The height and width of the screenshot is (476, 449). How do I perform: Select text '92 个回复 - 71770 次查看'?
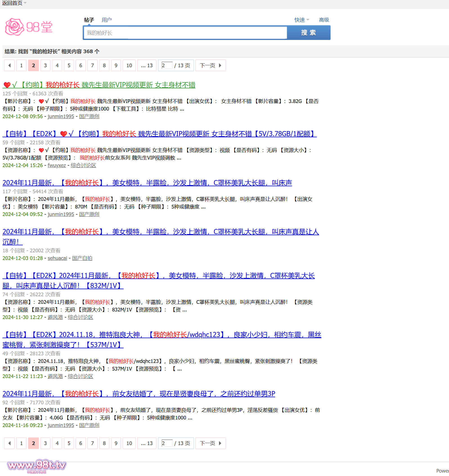click(x=32, y=403)
